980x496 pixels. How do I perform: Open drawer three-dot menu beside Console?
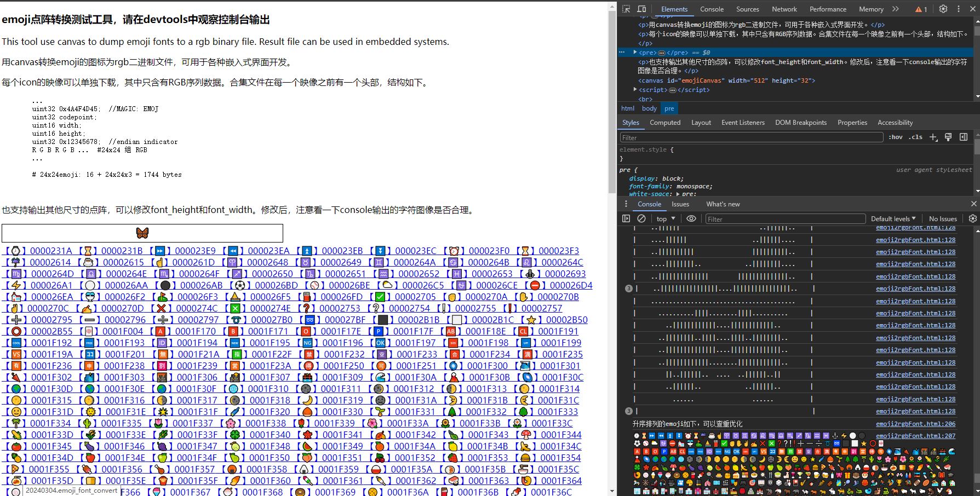point(626,204)
